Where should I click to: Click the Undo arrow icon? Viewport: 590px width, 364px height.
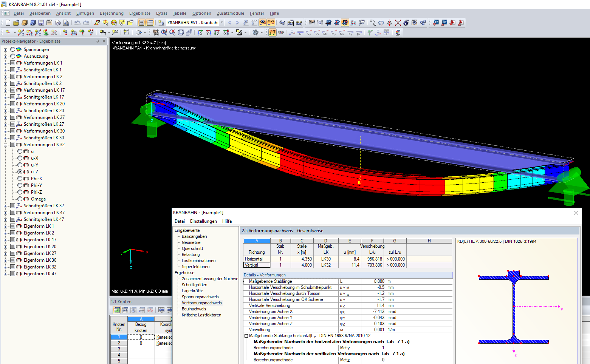(x=77, y=23)
